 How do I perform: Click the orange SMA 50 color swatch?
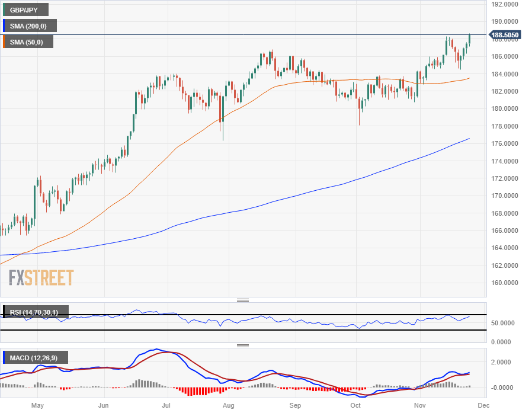(x=4, y=42)
